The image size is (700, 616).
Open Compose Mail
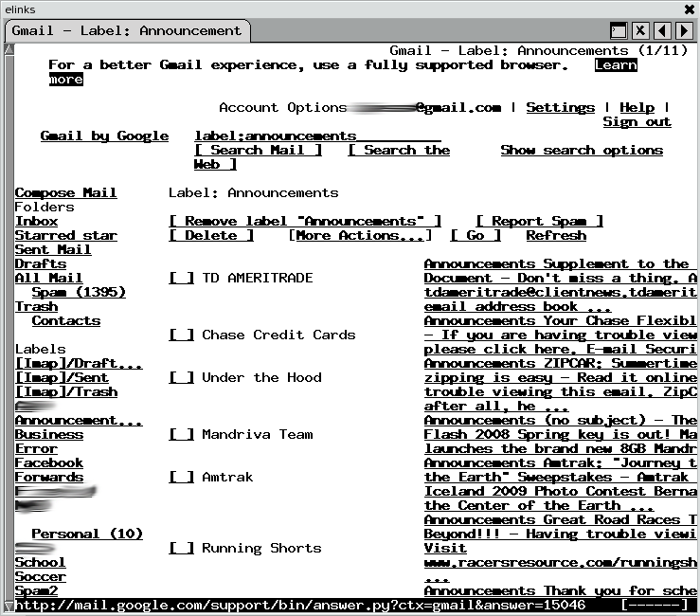(x=65, y=192)
